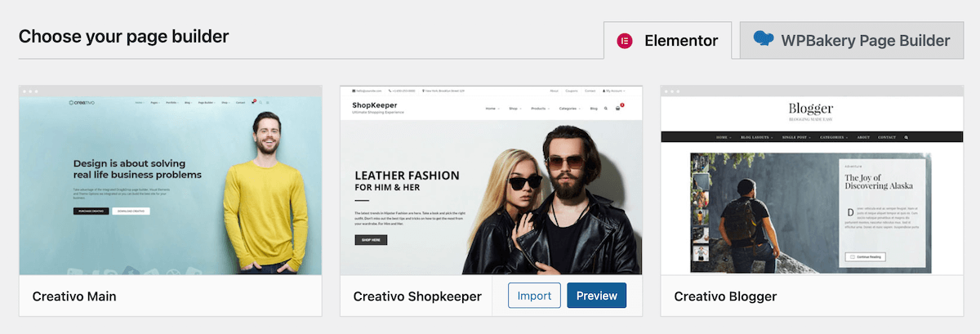Click Shop Here button in ShopKeeper preview
This screenshot has width=980, height=334.
coord(371,239)
